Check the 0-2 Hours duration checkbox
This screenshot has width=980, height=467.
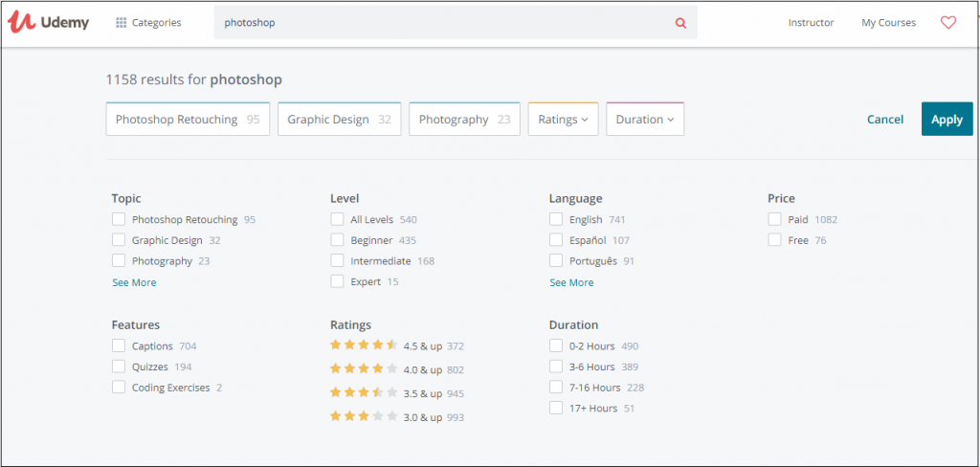pyautogui.click(x=556, y=345)
